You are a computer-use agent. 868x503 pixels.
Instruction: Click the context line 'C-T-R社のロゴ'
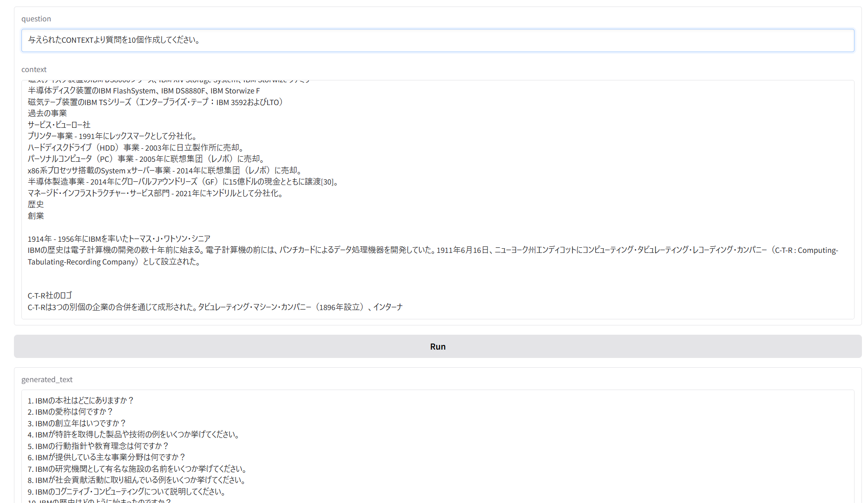point(50,296)
